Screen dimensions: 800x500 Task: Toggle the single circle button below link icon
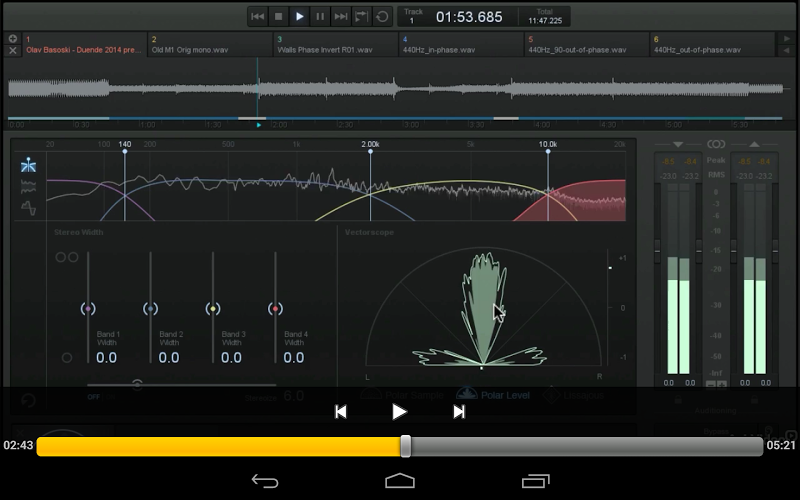67,358
